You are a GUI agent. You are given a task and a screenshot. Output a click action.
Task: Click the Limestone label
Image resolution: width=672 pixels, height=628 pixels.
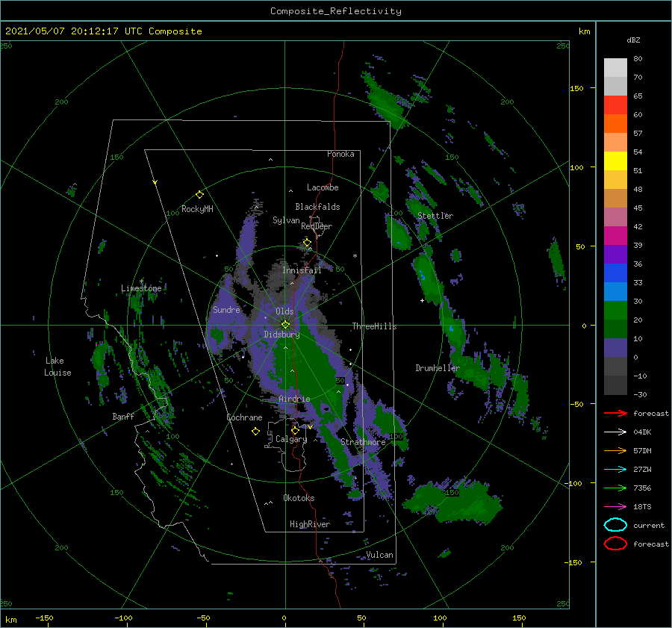141,288
